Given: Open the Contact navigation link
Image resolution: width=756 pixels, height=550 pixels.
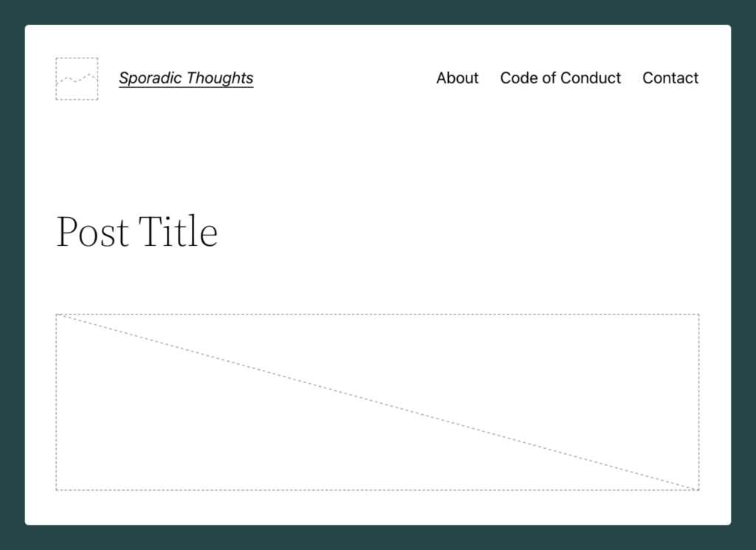Looking at the screenshot, I should pyautogui.click(x=670, y=78).
